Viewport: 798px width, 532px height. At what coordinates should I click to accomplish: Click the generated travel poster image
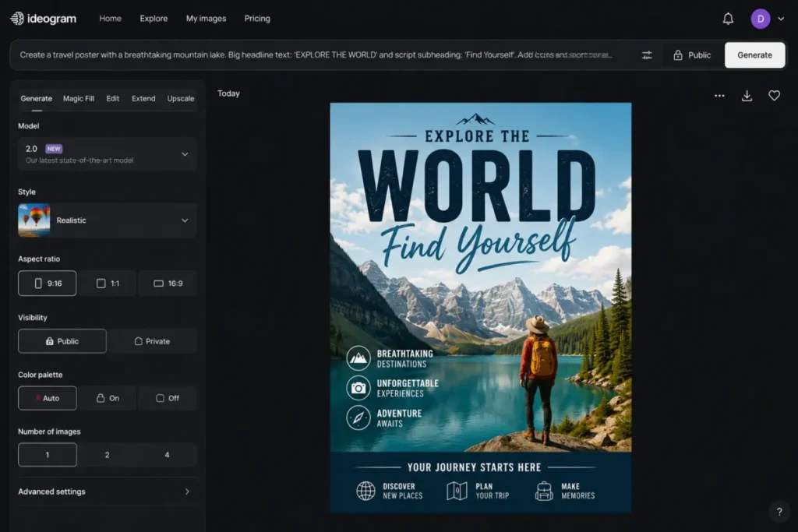(480, 308)
